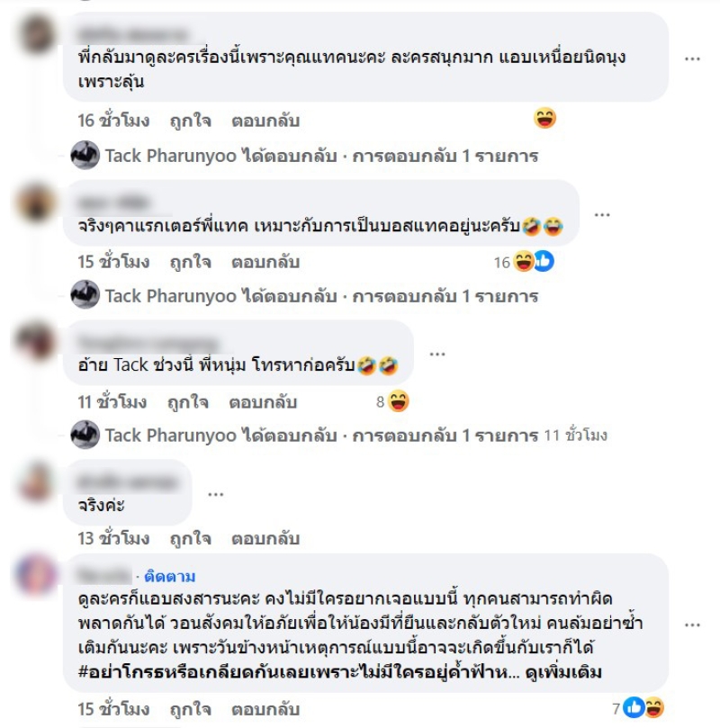View the 16 reactions on second comment
This screenshot has height=728, width=720.
tap(524, 261)
